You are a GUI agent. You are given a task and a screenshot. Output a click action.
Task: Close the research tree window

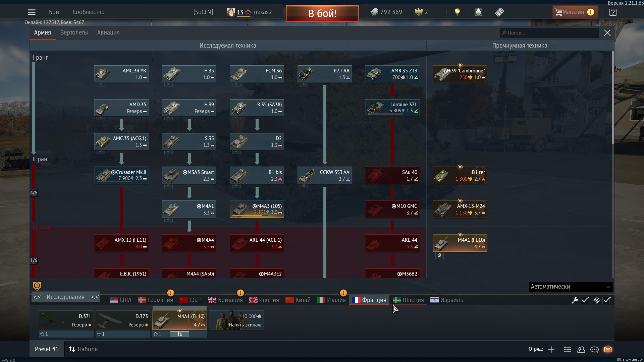click(x=607, y=33)
